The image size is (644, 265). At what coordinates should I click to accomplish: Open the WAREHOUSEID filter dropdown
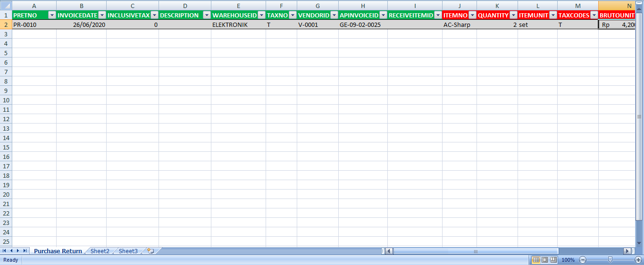coord(261,15)
